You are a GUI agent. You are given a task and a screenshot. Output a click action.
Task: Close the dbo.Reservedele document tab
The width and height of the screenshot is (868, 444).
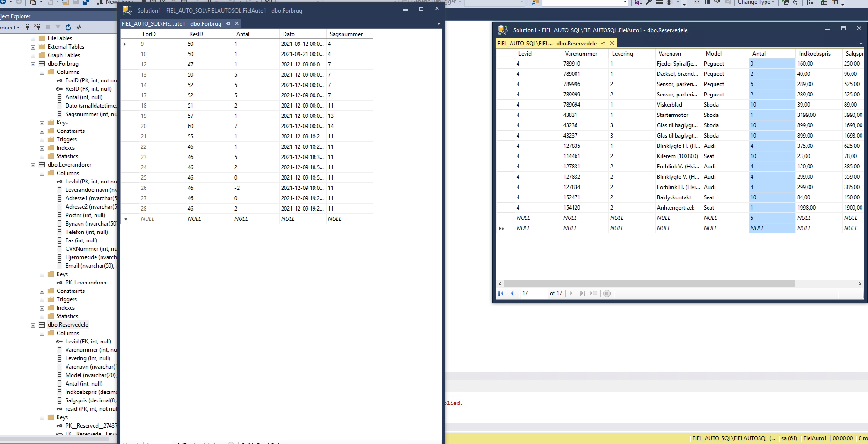click(x=612, y=43)
